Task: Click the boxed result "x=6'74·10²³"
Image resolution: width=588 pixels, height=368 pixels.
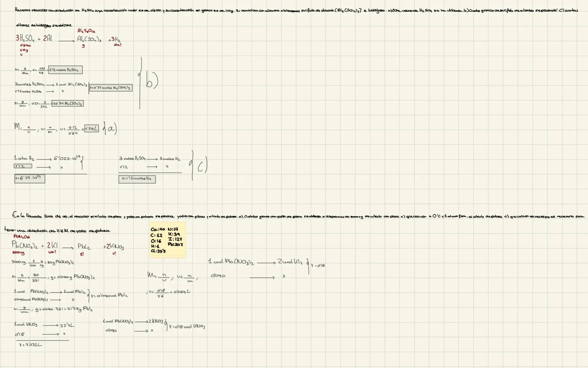Action: click(30, 179)
